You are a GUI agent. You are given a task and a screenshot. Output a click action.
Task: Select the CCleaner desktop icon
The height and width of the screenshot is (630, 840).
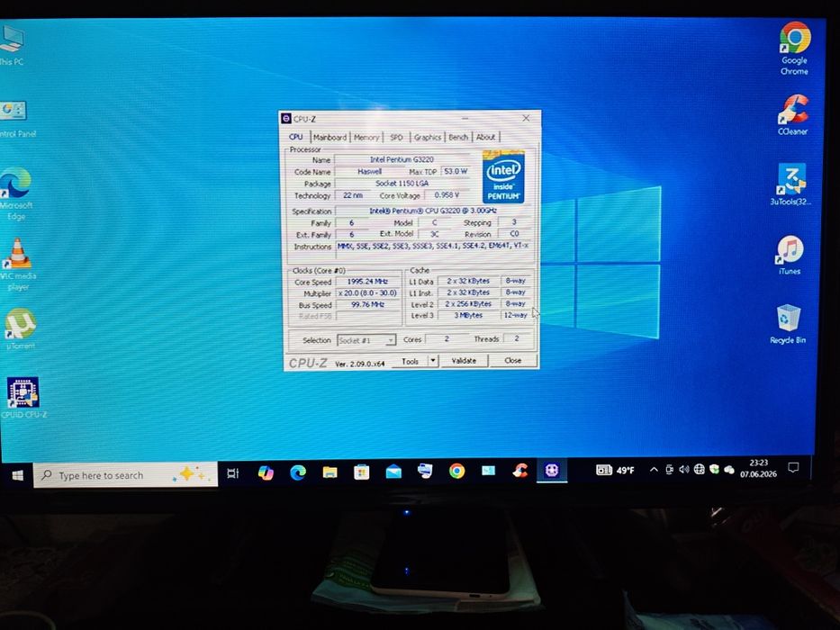[x=793, y=114]
